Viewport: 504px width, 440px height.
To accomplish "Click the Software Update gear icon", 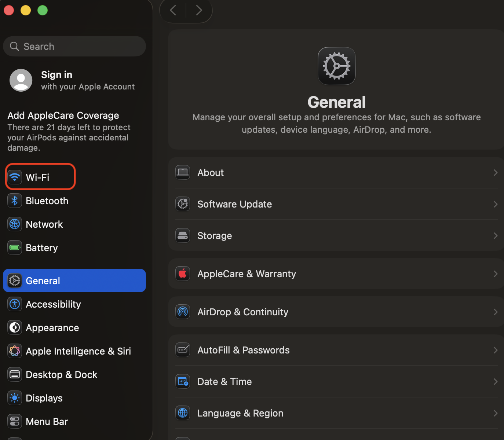I will coord(183,204).
